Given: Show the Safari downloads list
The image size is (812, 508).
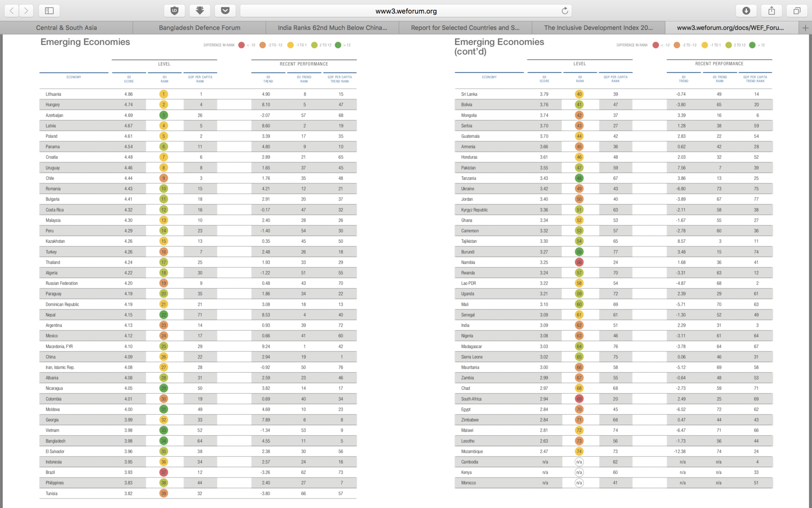Looking at the screenshot, I should (746, 11).
